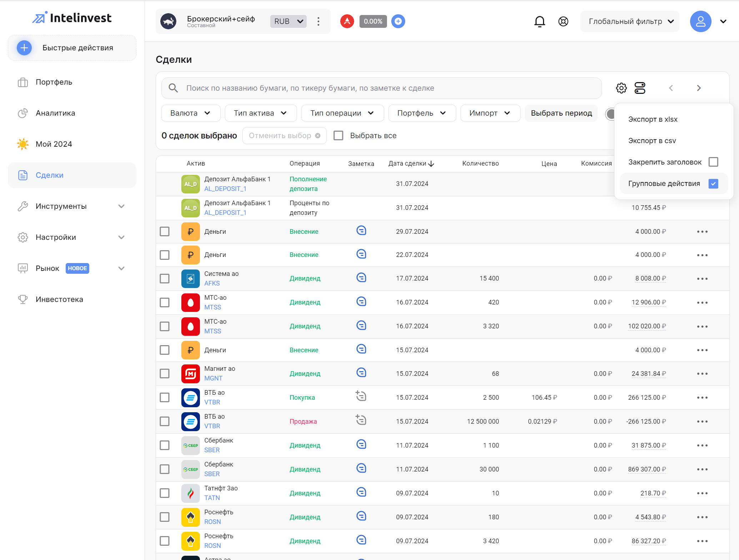Open the Импорт dropdown

490,113
